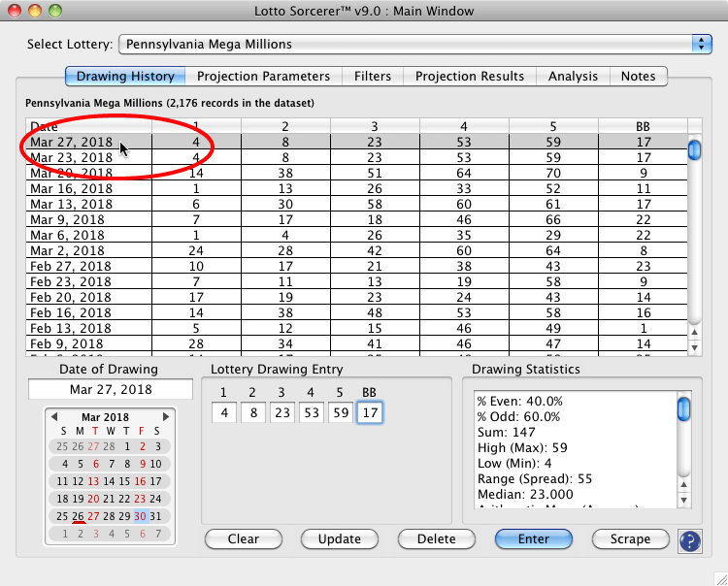Pick March 9 in the calendar

point(143,464)
